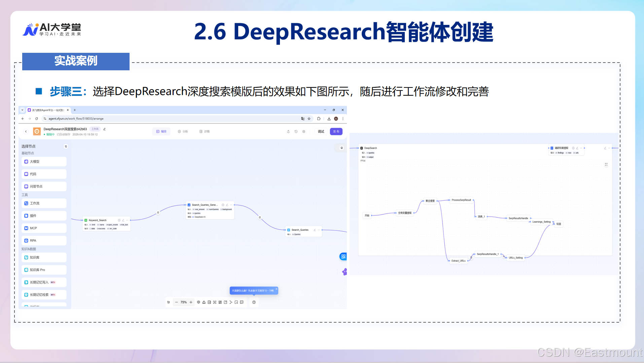Reload the browser page
644x363 pixels.
pyautogui.click(x=37, y=119)
